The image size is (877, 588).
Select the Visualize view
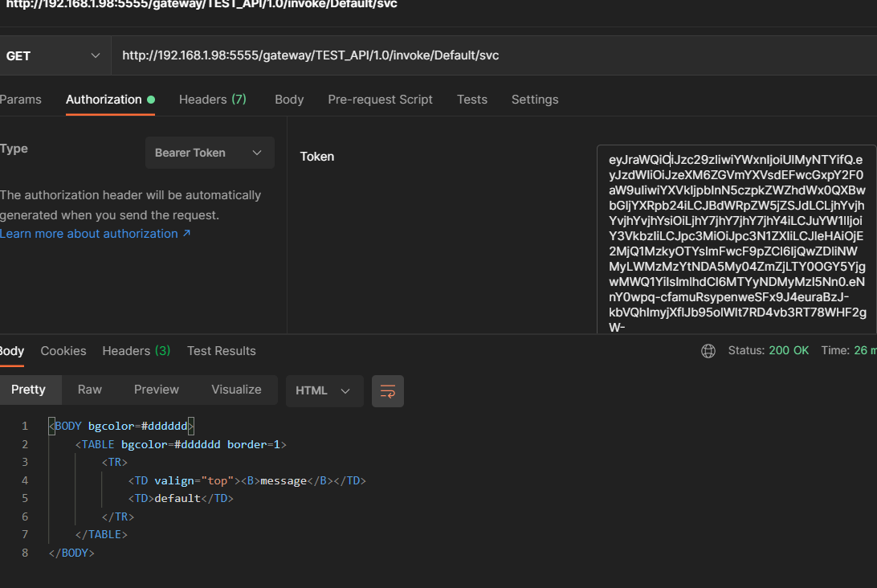pos(236,390)
